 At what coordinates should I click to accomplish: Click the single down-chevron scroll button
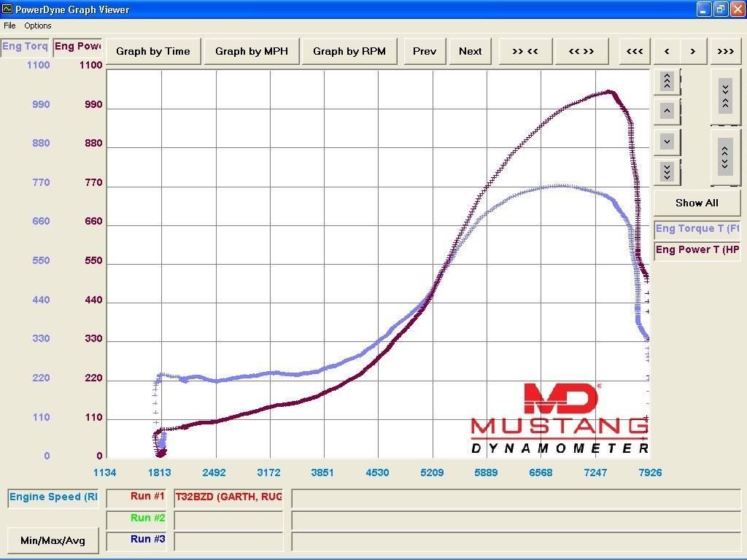pos(667,142)
